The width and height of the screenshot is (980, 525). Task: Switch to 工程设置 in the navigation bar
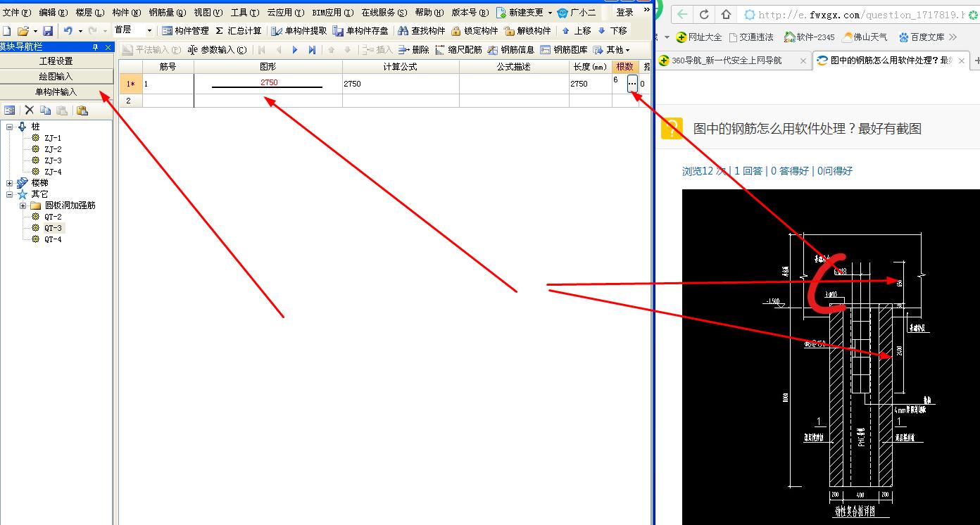(56, 61)
